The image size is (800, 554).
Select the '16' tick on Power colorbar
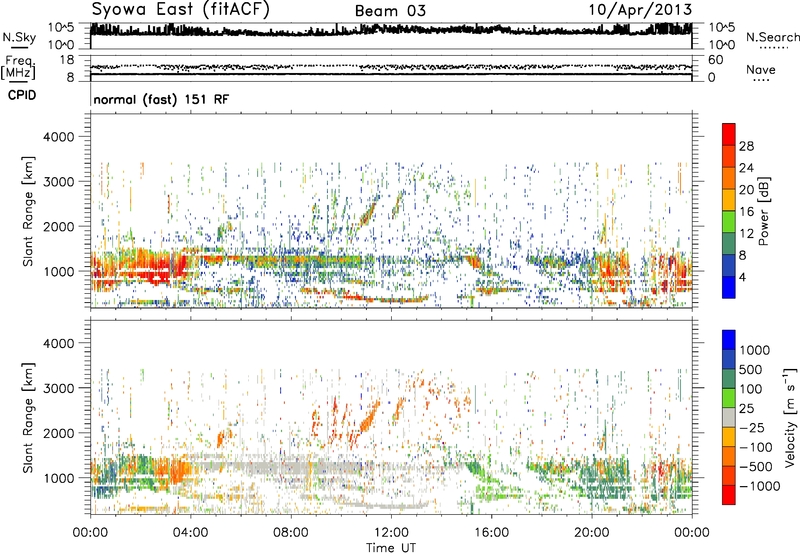[746, 212]
